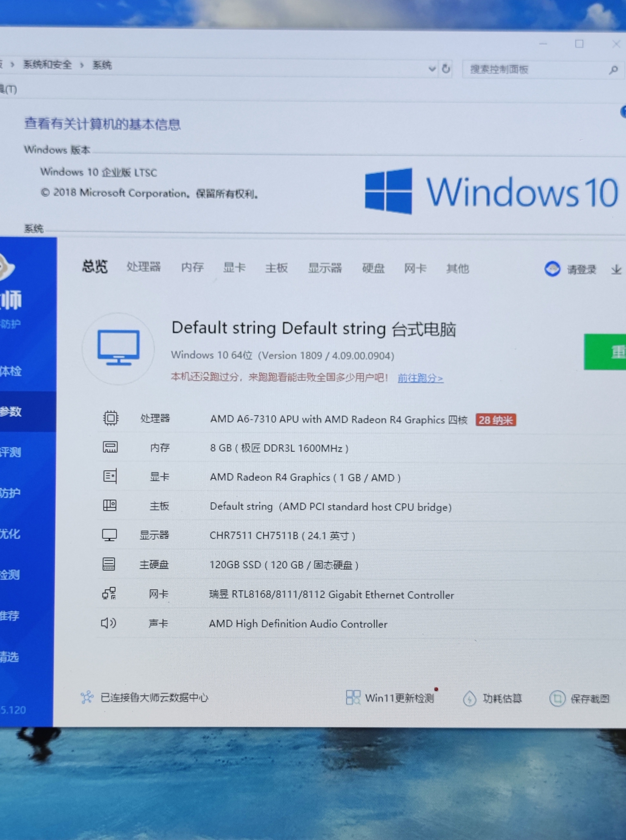The height and width of the screenshot is (840, 626).
Task: Select 参数 in the left sidebar
Action: 11,412
